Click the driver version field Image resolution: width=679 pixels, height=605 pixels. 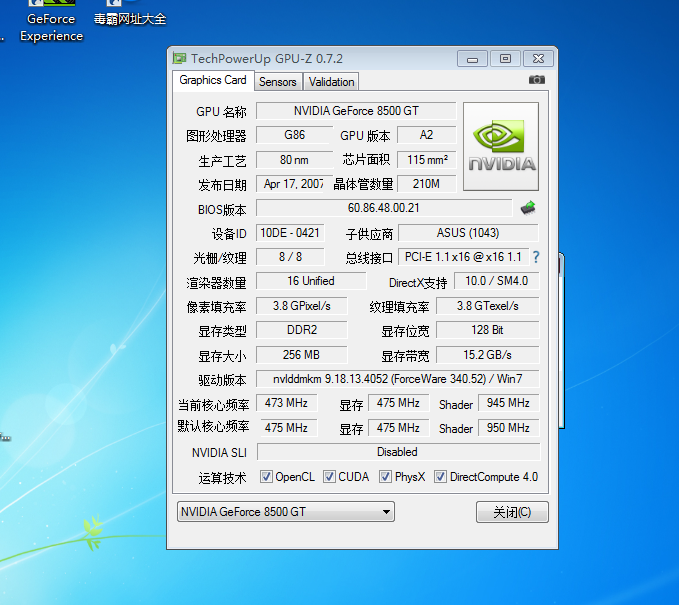(x=398, y=379)
